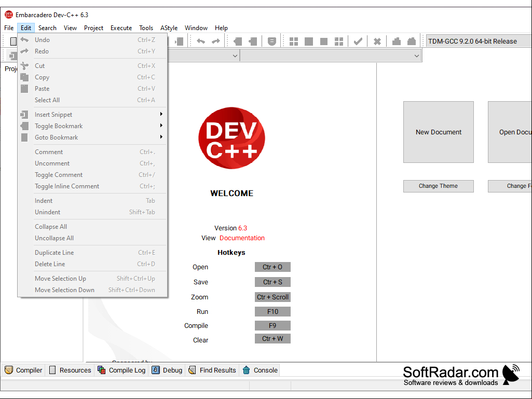Select the Comment menu entry
Viewport: 532px width, 399px height.
click(92, 152)
